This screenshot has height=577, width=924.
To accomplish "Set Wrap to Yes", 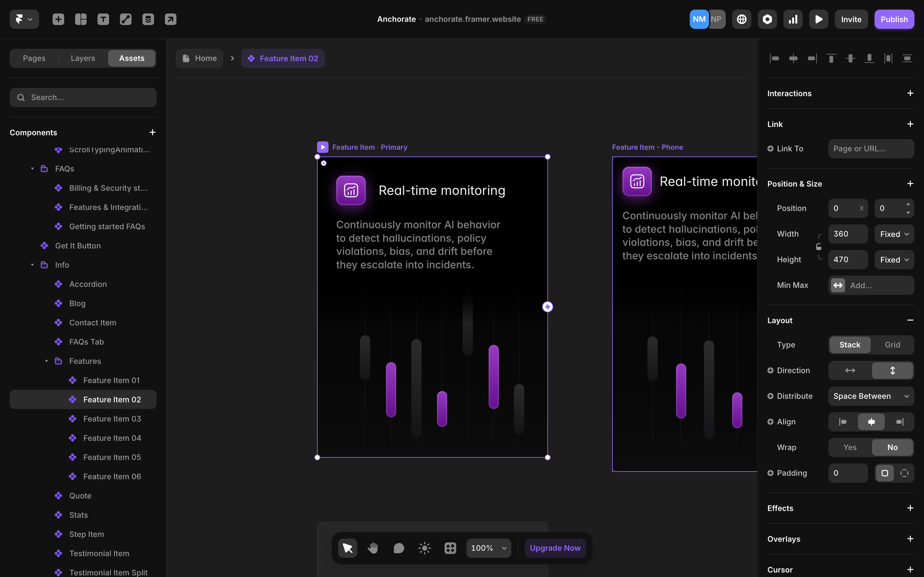I will pyautogui.click(x=850, y=447).
